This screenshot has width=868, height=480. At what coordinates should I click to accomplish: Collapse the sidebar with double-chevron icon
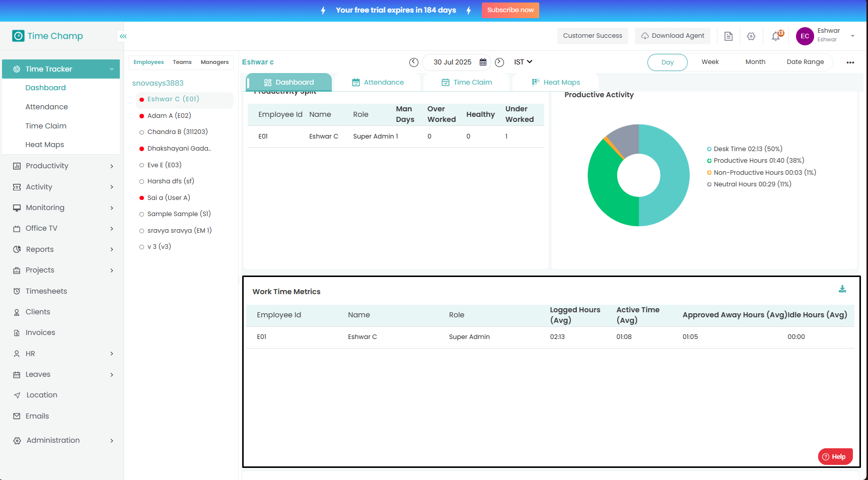123,36
